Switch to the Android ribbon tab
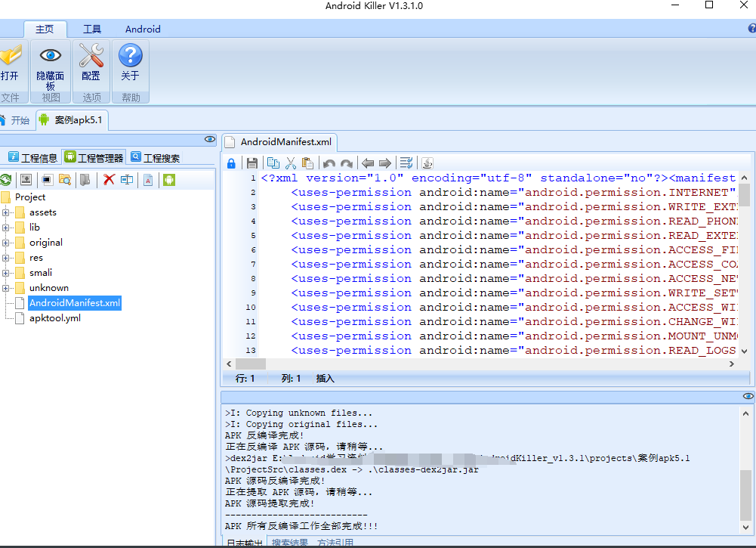The width and height of the screenshot is (756, 548). pos(143,29)
